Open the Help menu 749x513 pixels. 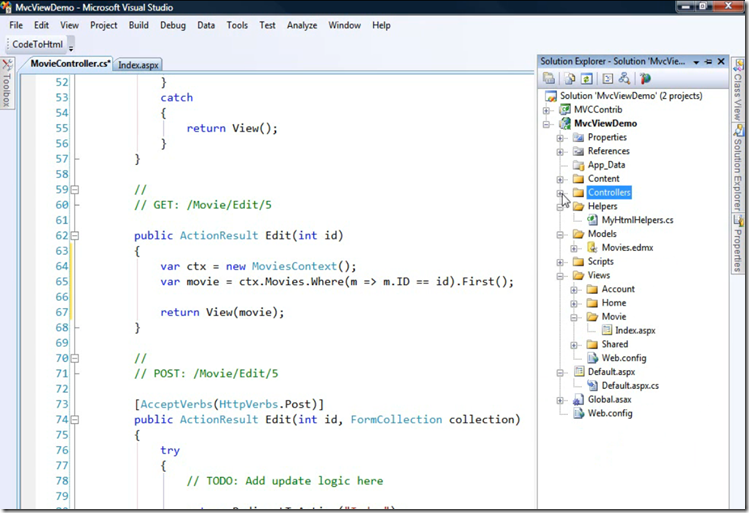point(381,25)
